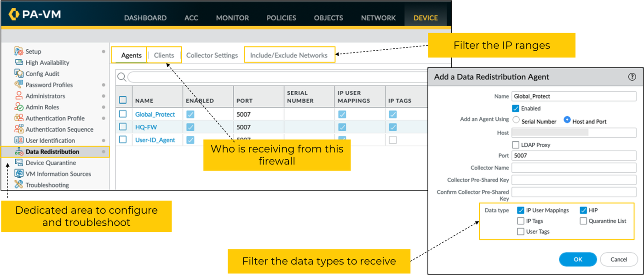Open the HQ-FW agent link
This screenshot has height=275, width=644.
(146, 127)
